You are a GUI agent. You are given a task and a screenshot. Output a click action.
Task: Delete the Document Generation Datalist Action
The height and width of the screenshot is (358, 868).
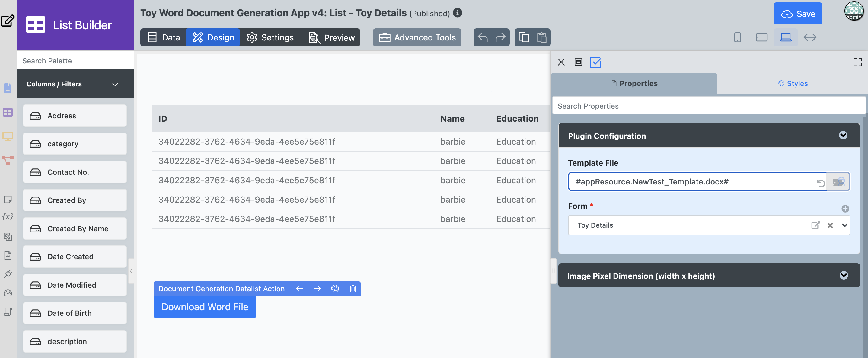point(353,289)
